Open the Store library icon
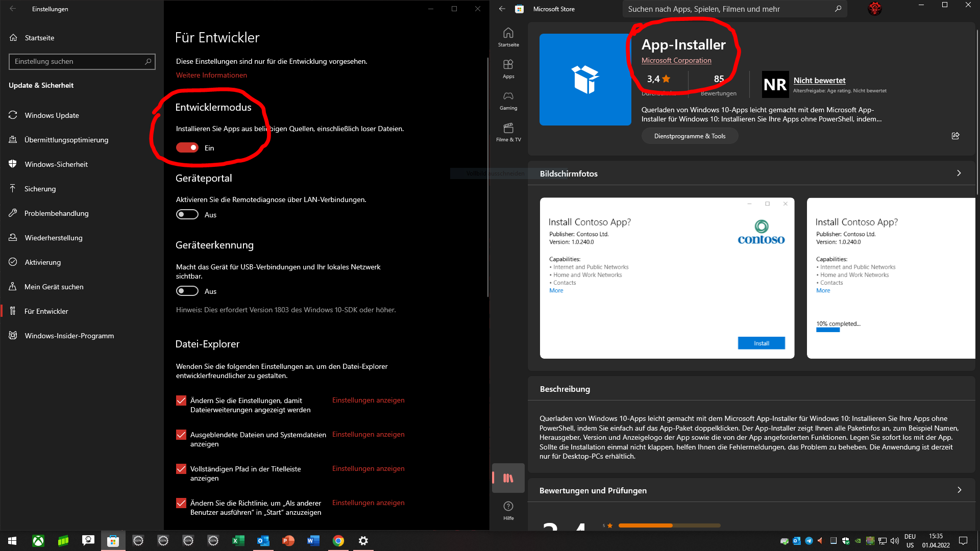 coord(508,478)
